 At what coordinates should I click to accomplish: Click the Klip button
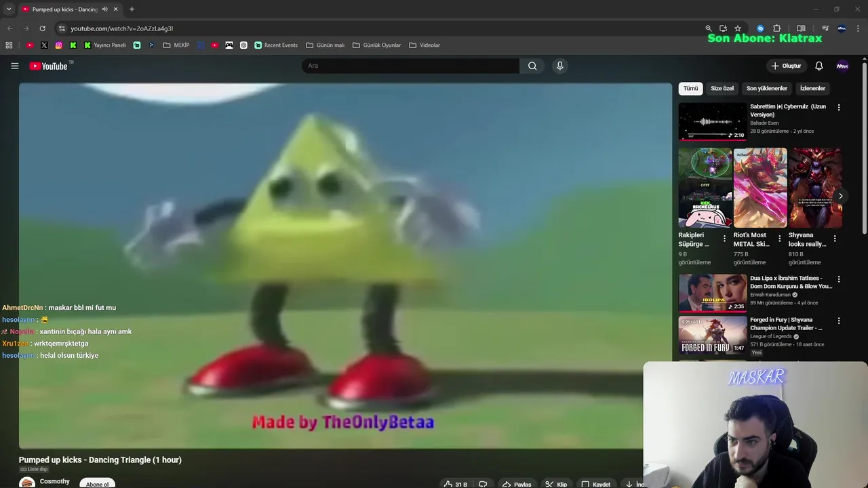pyautogui.click(x=556, y=484)
